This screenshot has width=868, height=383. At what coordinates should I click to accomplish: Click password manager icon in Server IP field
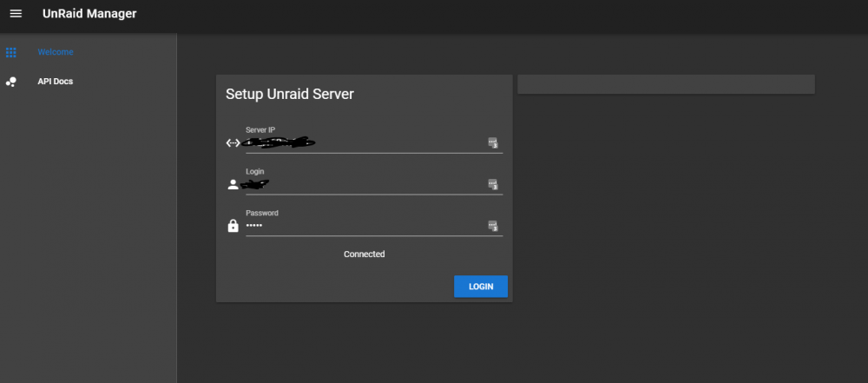(493, 143)
